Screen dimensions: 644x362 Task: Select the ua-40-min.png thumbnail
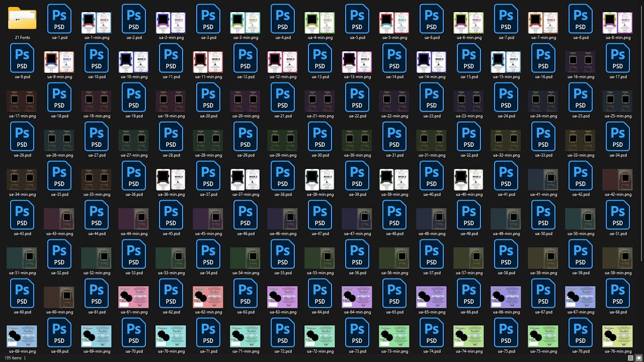tap(469, 180)
